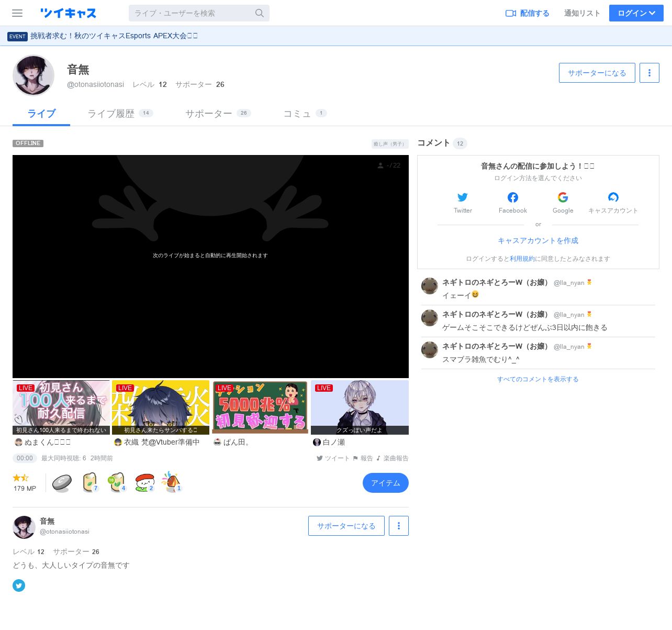Open the top three-dot options menu
Screen dimensions: 672x630
(x=649, y=73)
